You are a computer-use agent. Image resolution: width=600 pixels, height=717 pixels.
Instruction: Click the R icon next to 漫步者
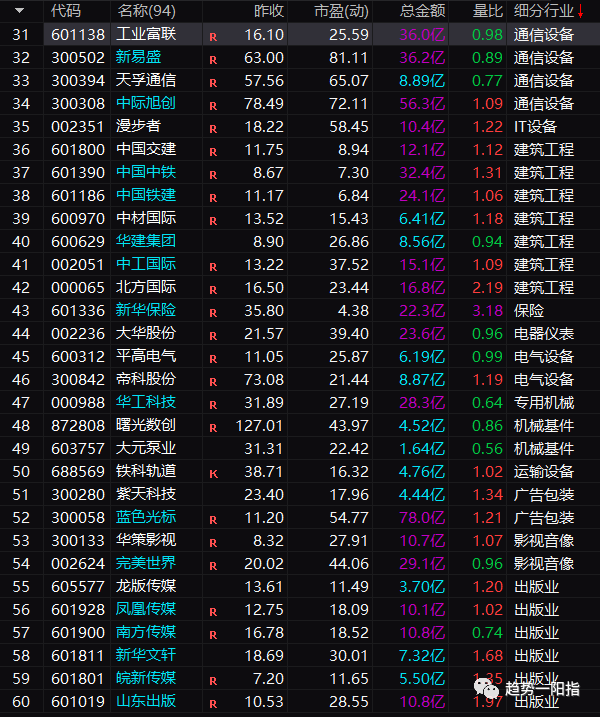click(213, 129)
